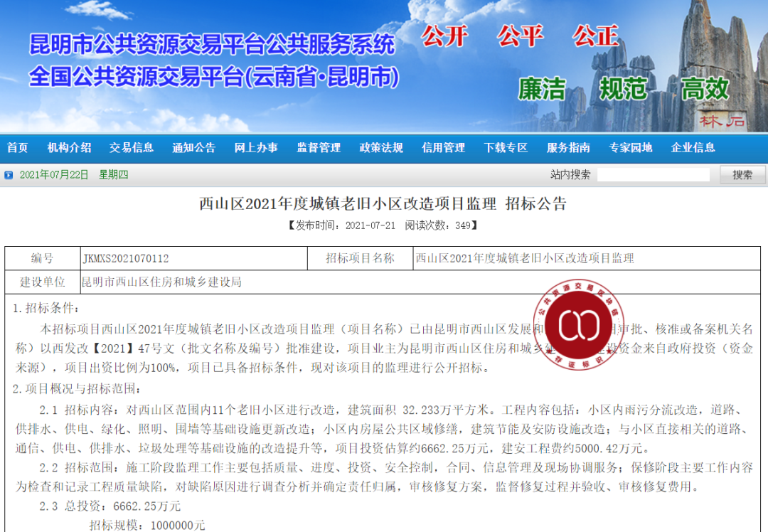Screen dimensions: 768x532
Task: Click the 编号 label cell
Action: click(x=43, y=258)
